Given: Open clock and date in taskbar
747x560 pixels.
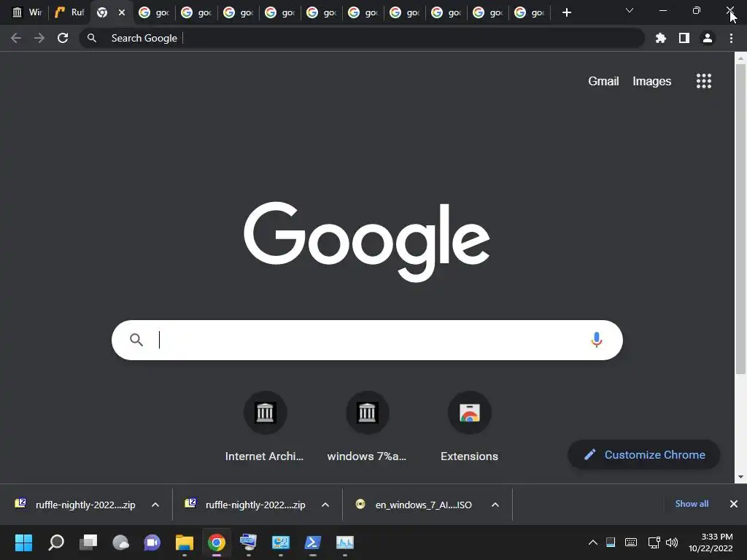Looking at the screenshot, I should point(711,542).
